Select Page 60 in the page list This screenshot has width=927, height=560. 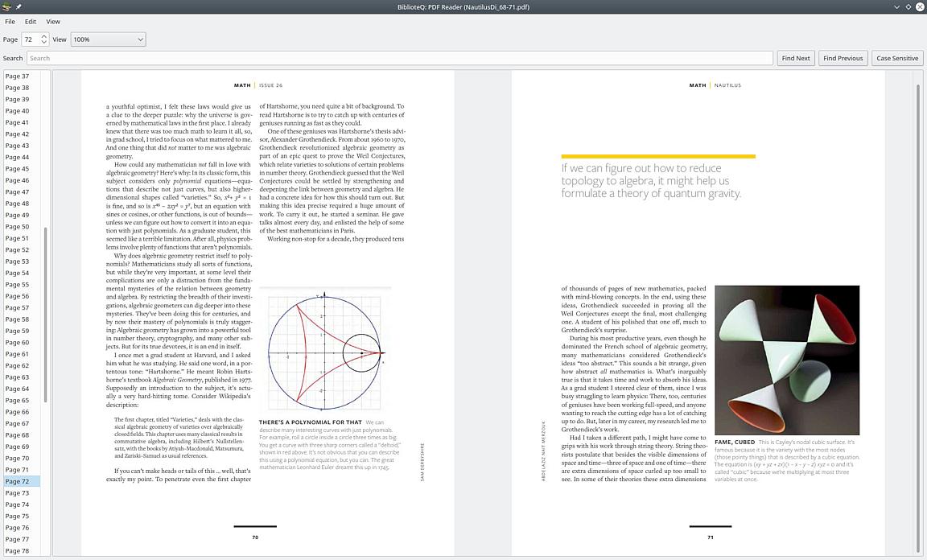tap(22, 343)
